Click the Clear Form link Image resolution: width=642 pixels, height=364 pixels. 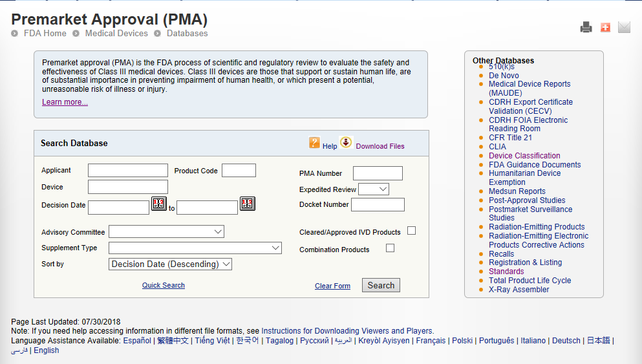point(332,286)
